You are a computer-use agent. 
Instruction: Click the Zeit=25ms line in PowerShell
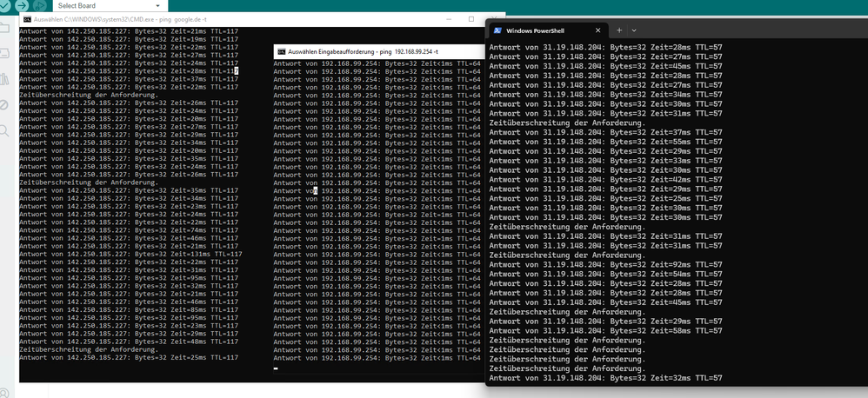pos(605,198)
